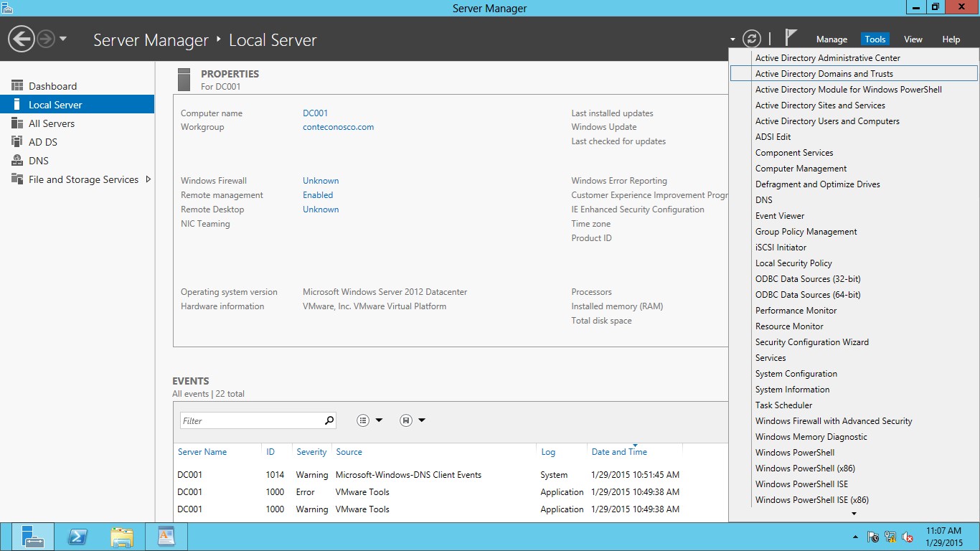Select Group Policy Management from Tools menu
Image resolution: width=980 pixels, height=551 pixels.
click(806, 231)
